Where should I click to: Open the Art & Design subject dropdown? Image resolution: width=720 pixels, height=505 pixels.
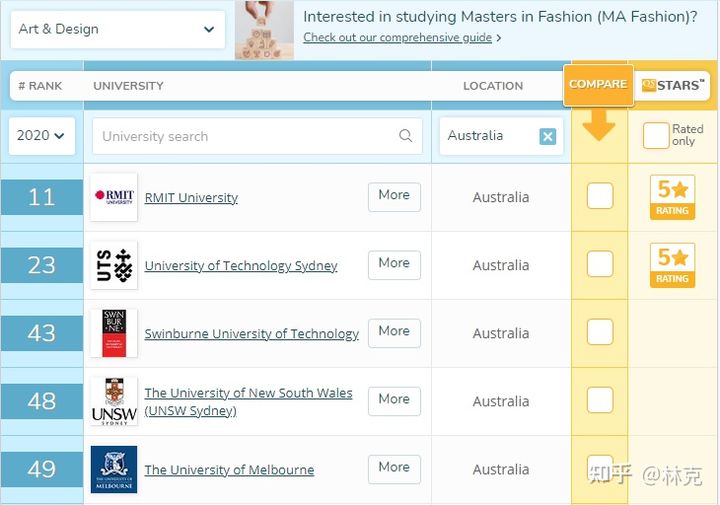point(118,29)
